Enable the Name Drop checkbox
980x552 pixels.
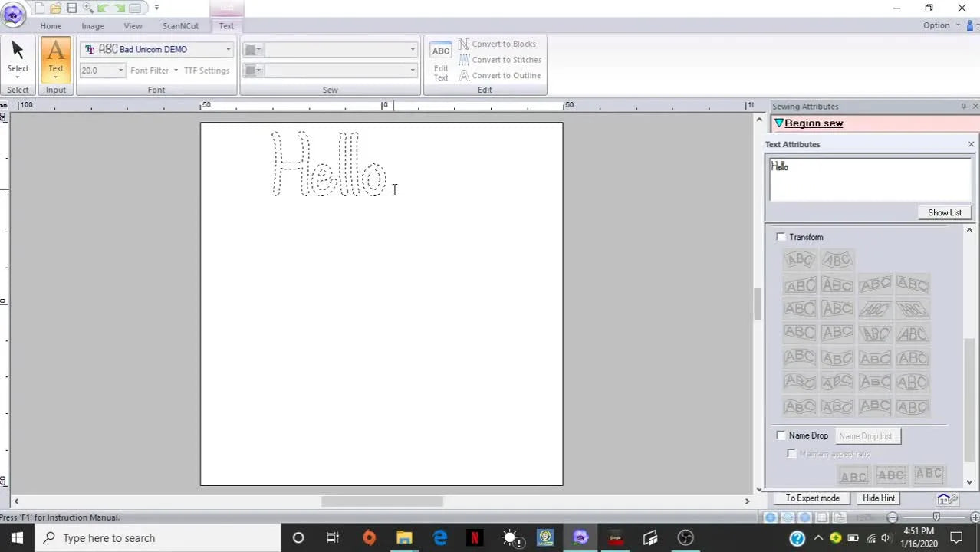[781, 435]
